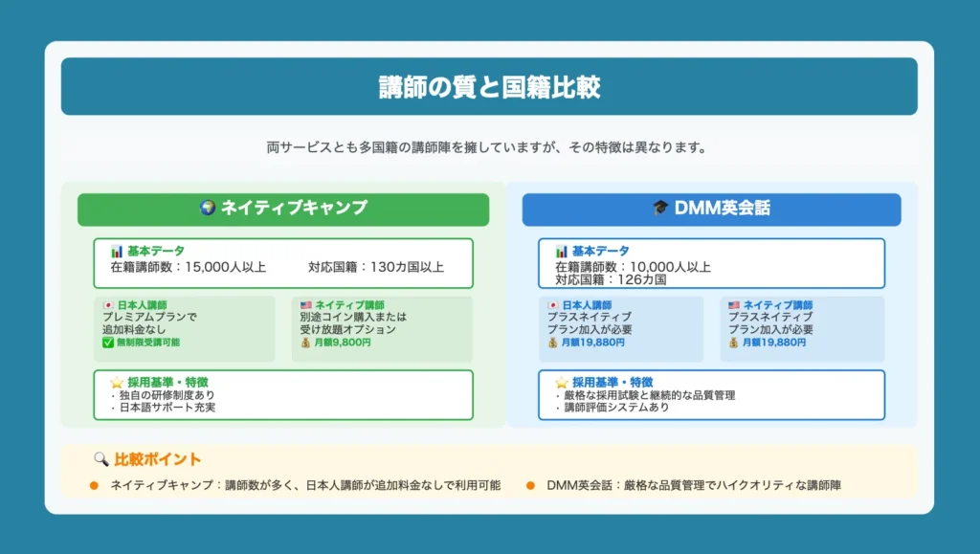
Task: Click the money bag icon next to 月額9,800円
Action: click(x=305, y=343)
